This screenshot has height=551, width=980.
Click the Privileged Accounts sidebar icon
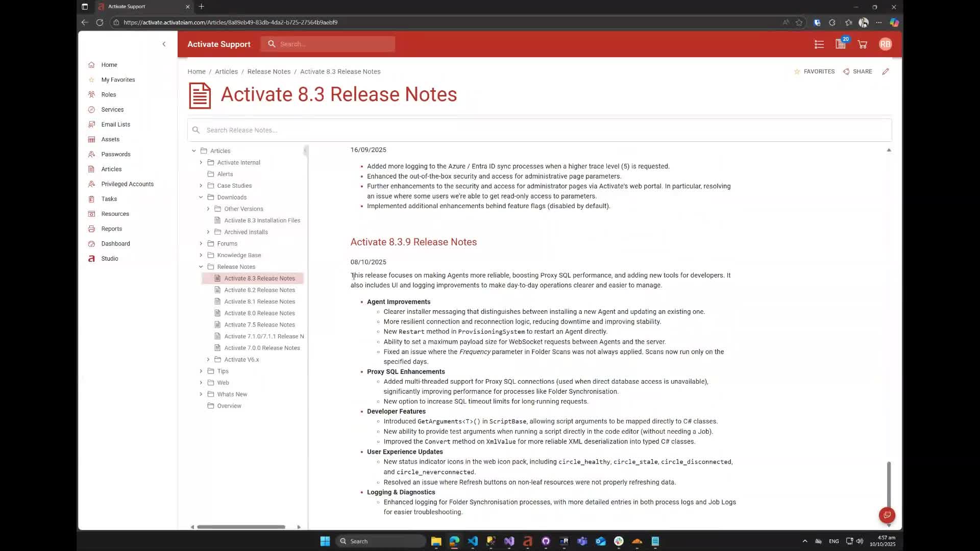91,184
